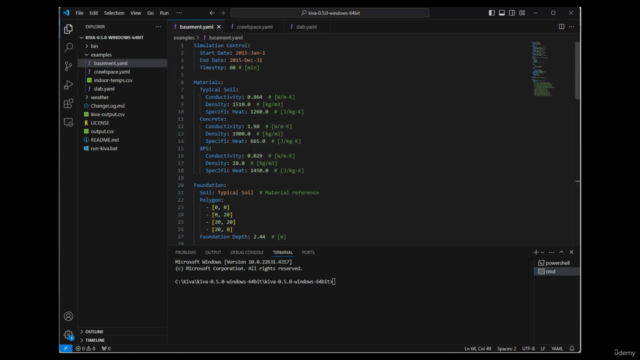
Task: Open the Search view in activity bar
Action: tap(68, 47)
